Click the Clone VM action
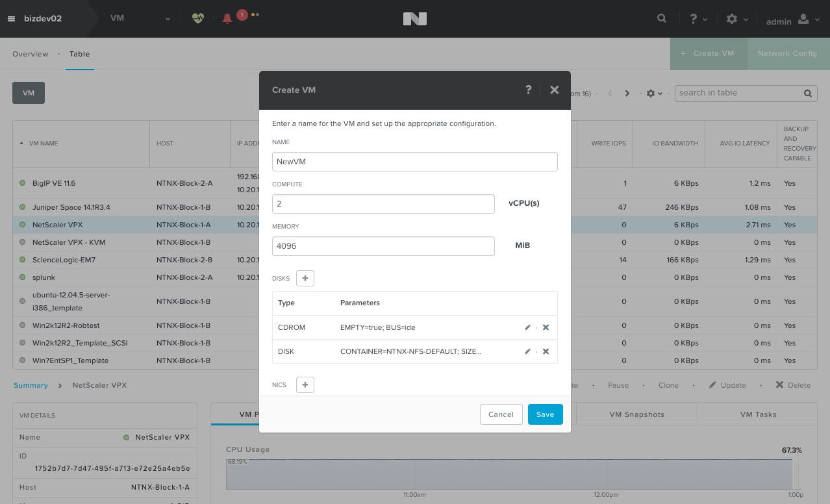The image size is (830, 504). pyautogui.click(x=668, y=385)
